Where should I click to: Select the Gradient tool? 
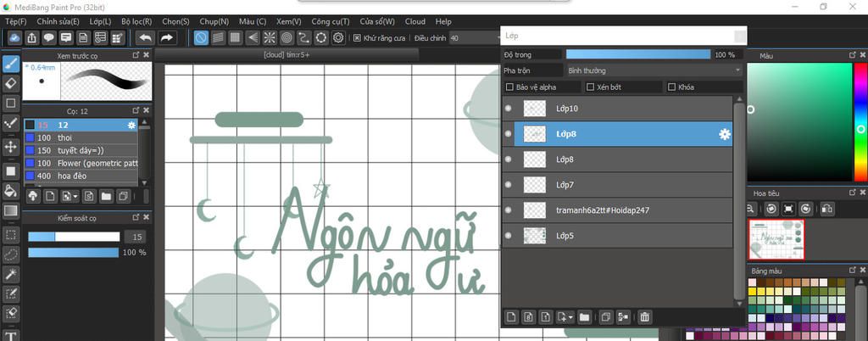tap(11, 211)
